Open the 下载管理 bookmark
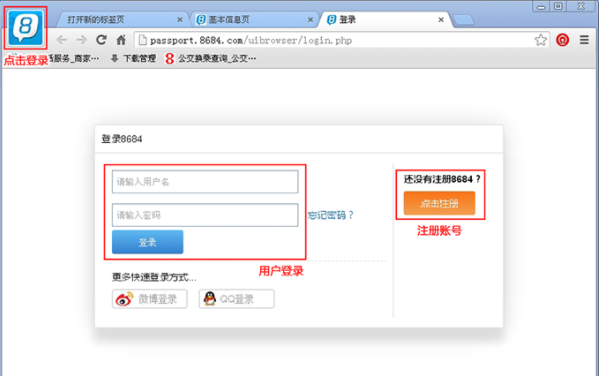The height and width of the screenshot is (376, 599). (134, 58)
